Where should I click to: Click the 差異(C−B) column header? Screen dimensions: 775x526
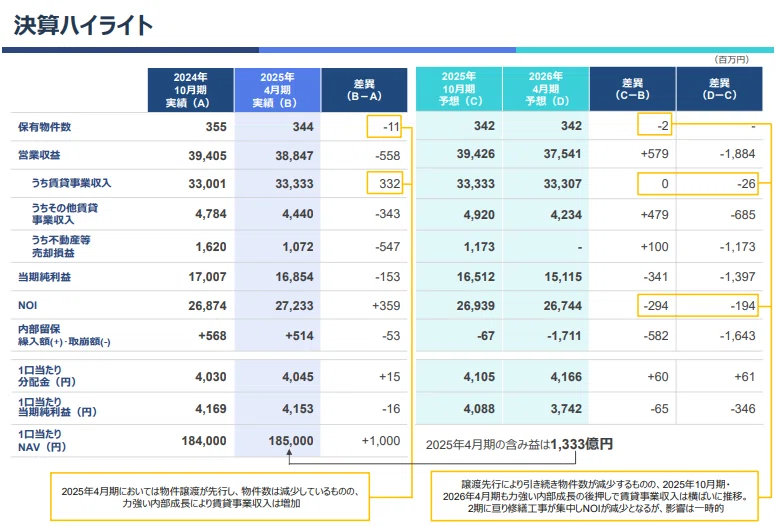tap(633, 89)
